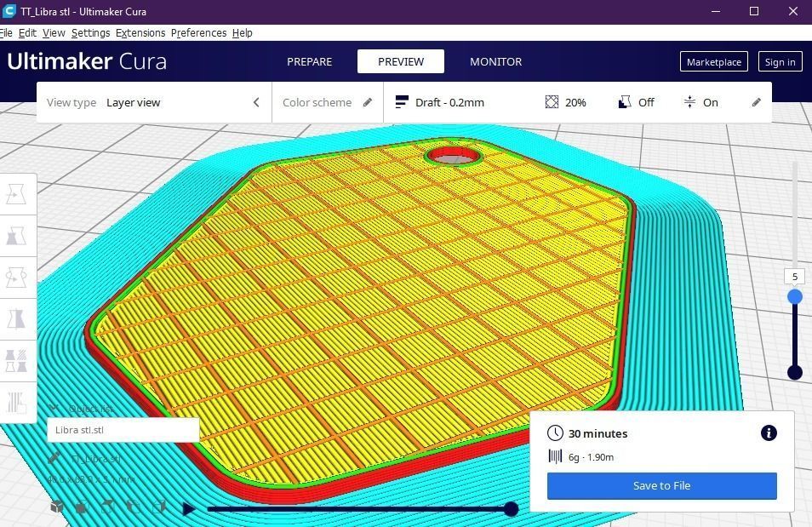Collapse the Object list chevron

coord(54,408)
